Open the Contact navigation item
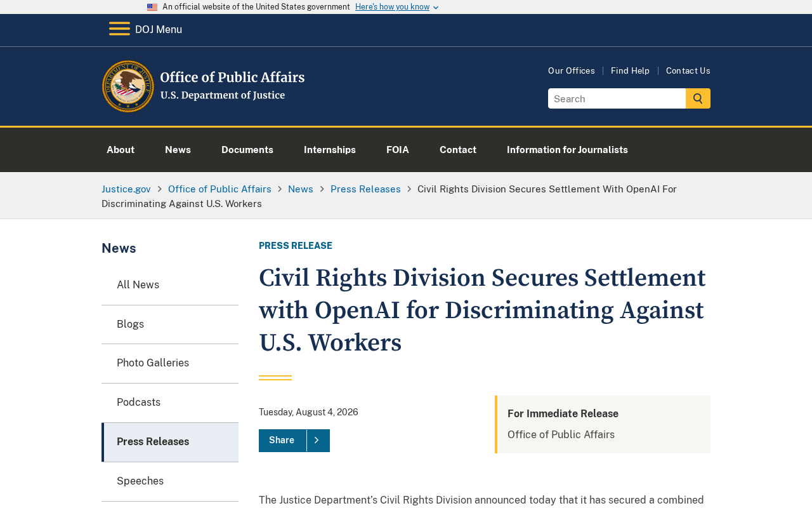 [x=458, y=150]
